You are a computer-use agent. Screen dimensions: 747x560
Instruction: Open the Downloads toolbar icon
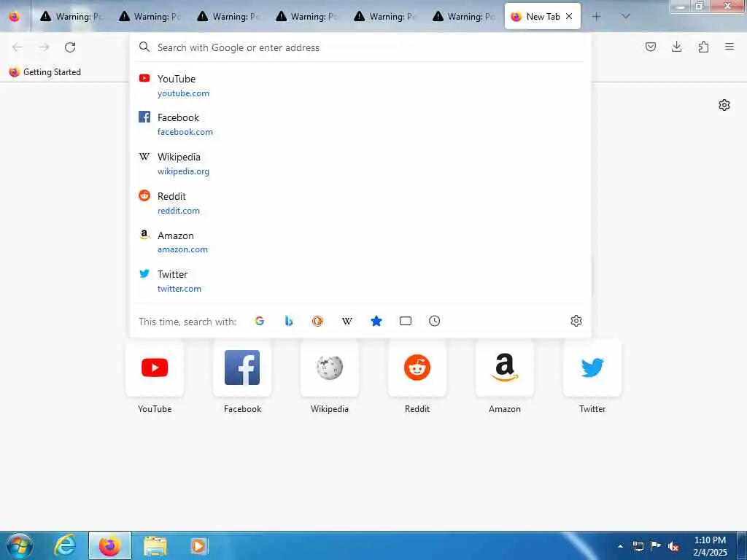pyautogui.click(x=676, y=47)
